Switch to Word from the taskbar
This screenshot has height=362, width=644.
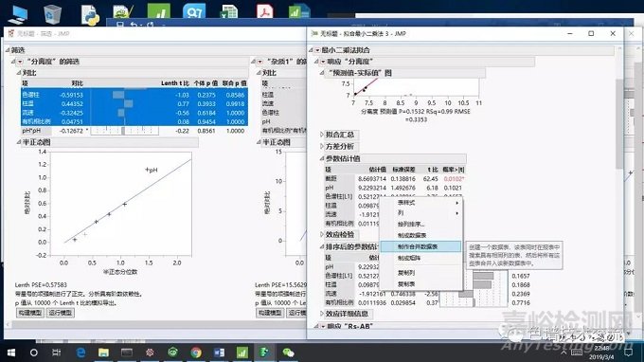click(x=220, y=353)
